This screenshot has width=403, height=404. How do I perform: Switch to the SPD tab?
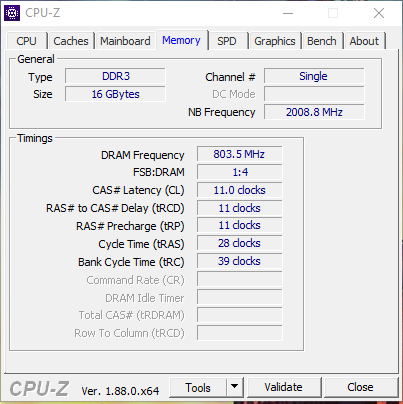[227, 41]
